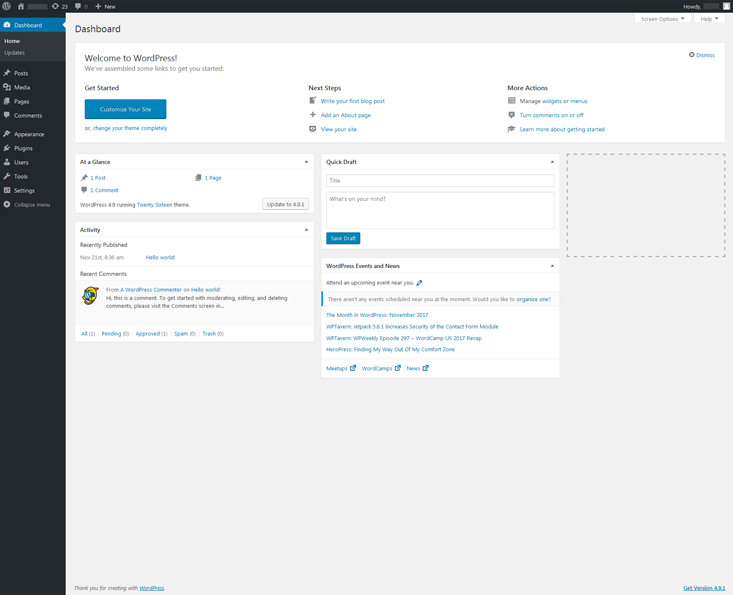Screen dimensions: 733x595
Task: Open the site home icon in admin bar
Action: tap(21, 6)
